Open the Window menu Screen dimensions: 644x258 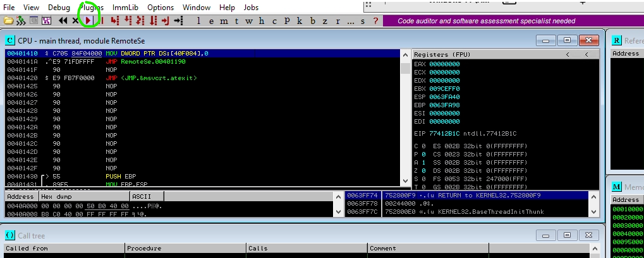click(x=197, y=8)
